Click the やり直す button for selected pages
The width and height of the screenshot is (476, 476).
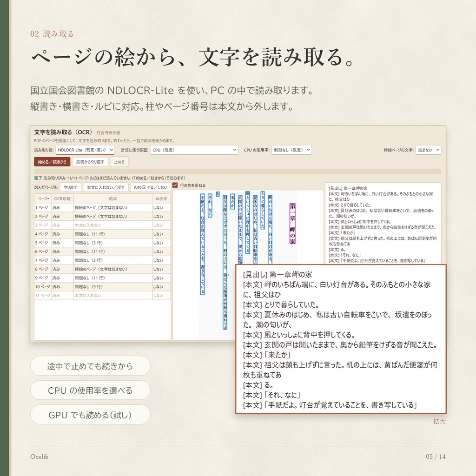71,187
